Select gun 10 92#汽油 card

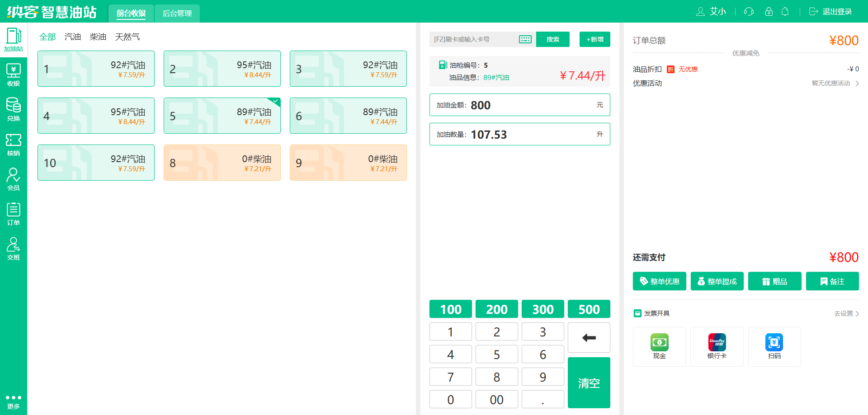(96, 163)
